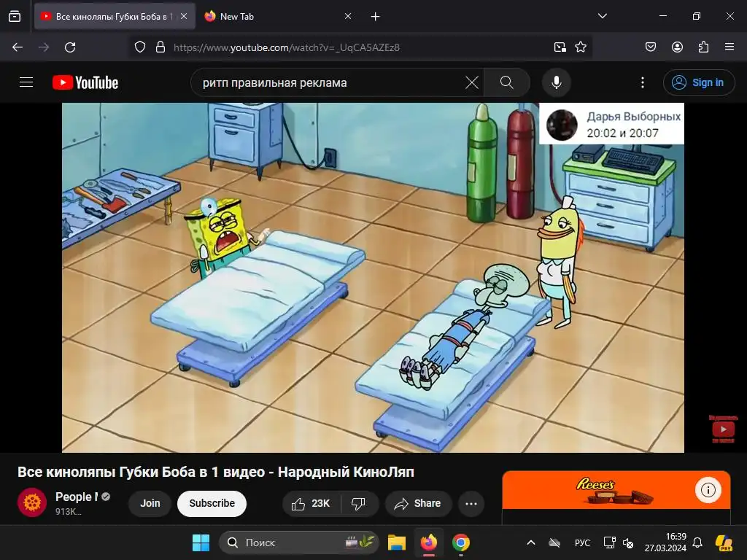Open the picture-in-picture icon in address bar
747x560 pixels.
tap(560, 47)
